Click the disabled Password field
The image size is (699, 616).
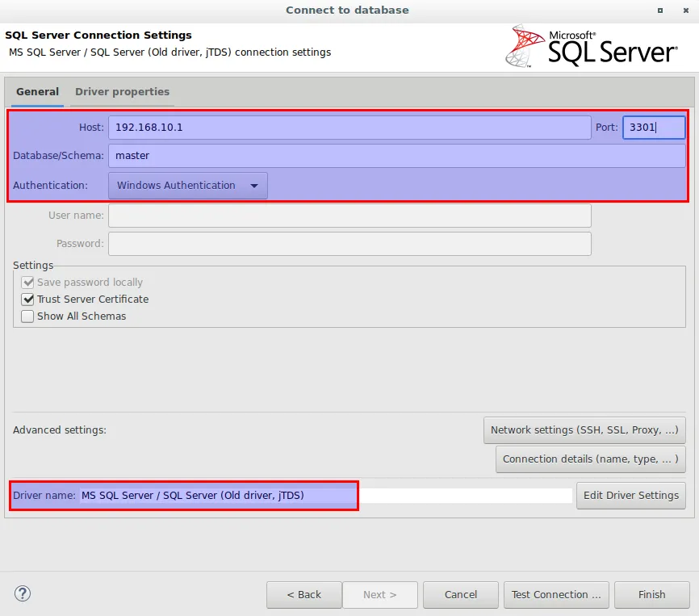[349, 244]
